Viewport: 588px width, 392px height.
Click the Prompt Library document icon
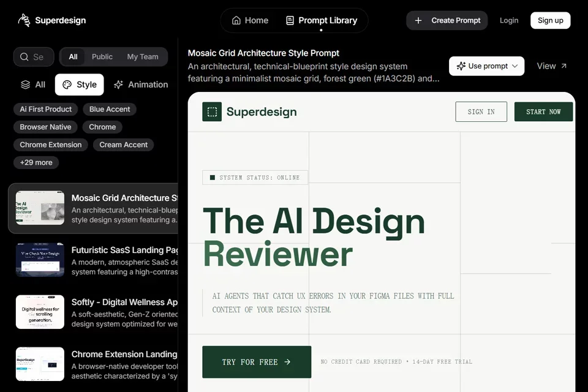tap(290, 20)
